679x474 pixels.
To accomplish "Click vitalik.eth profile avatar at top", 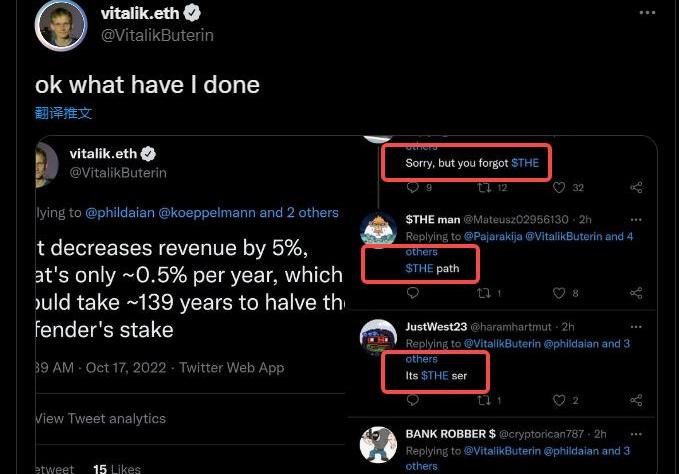I will (60, 25).
